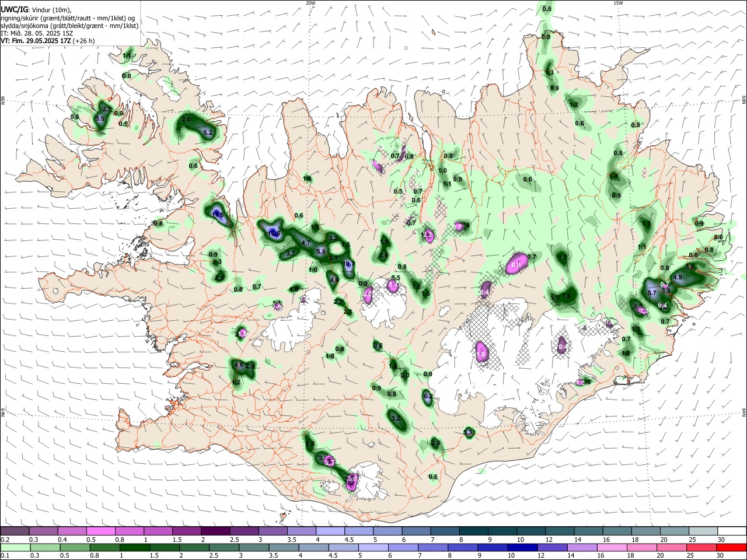747x560 pixels.
Task: Click the 4.6 value in southwest Iceland
Action: pos(238,365)
